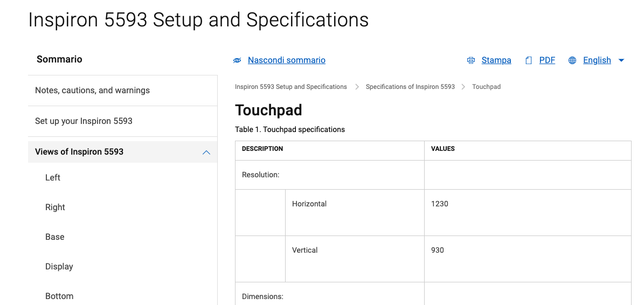
Task: Click the PDF link
Action: 547,60
